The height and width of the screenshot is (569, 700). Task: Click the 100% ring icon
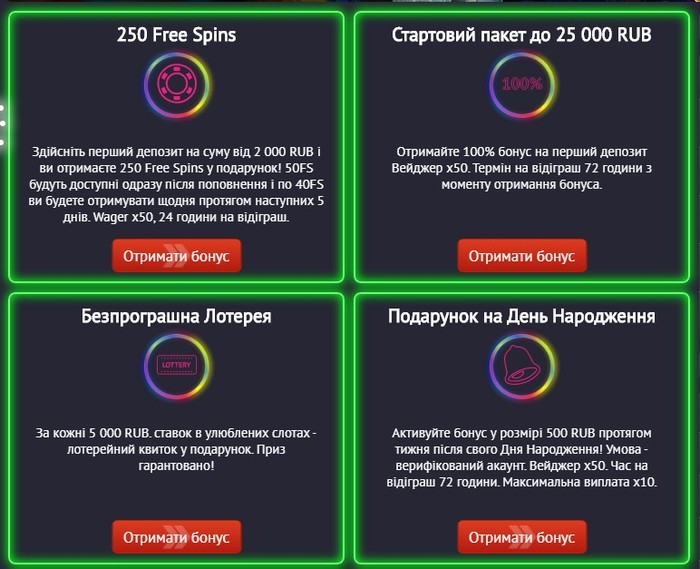click(521, 85)
